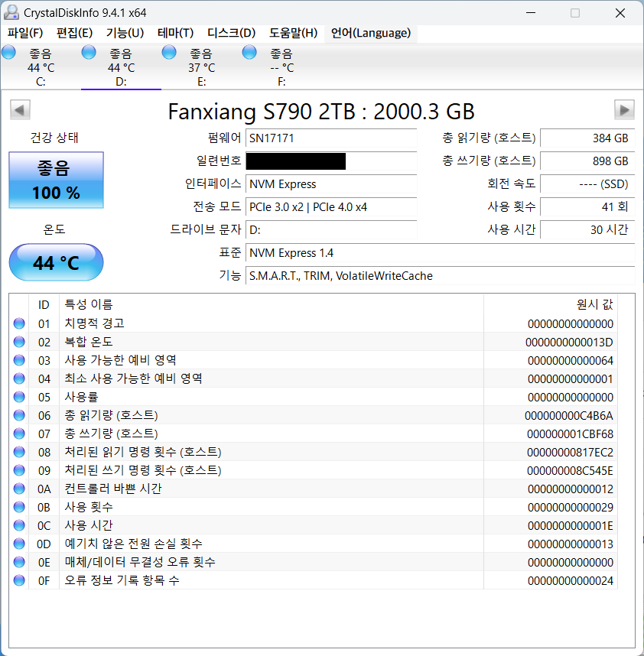This screenshot has width=644, height=656.
Task: Click total host writes value 898 GB
Action: [587, 161]
